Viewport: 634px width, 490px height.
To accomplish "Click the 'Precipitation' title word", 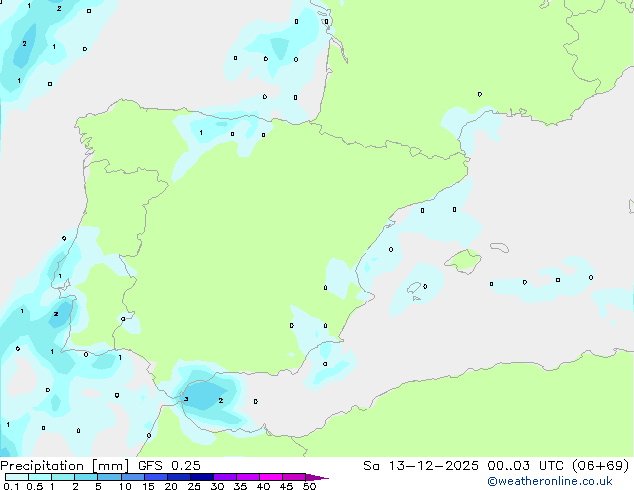I will click(42, 466).
